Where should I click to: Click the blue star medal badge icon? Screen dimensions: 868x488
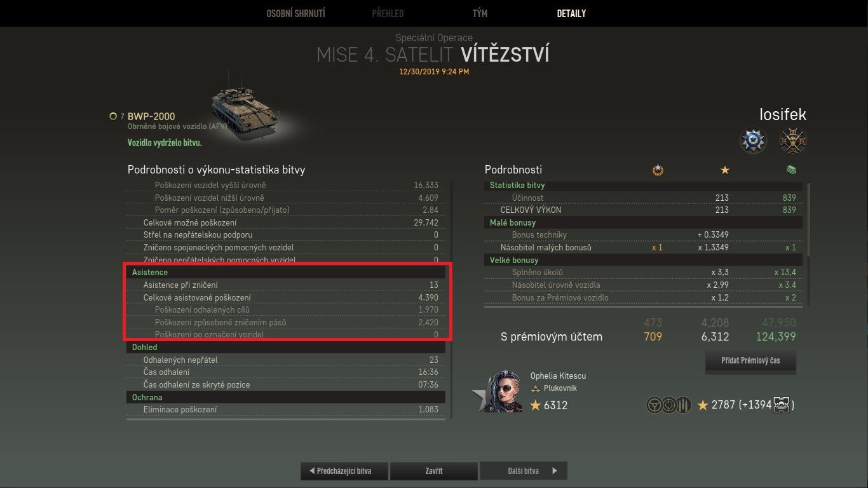coord(754,140)
